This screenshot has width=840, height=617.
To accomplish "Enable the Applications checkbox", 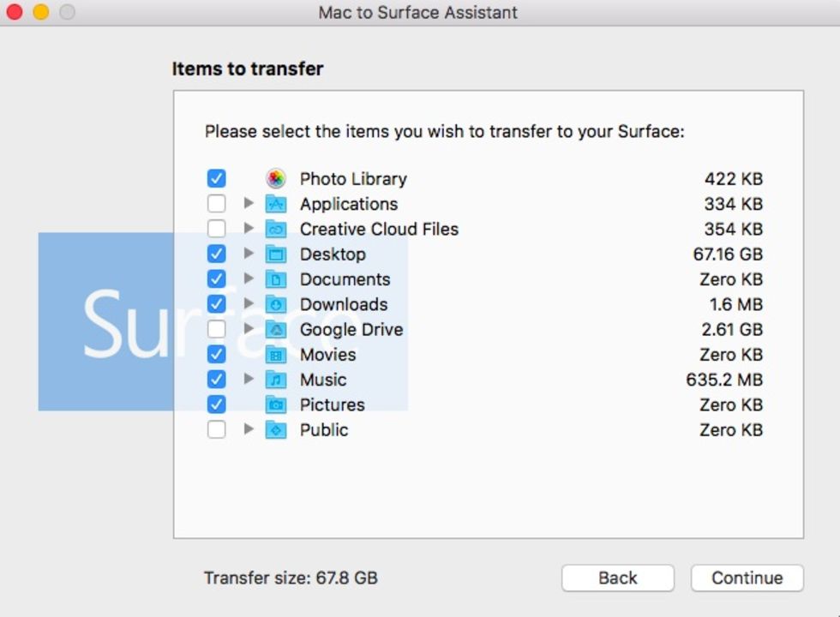I will tap(217, 204).
